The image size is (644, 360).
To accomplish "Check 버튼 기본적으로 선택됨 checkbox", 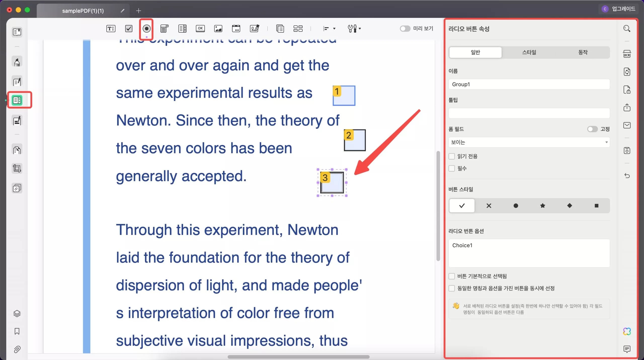I will pos(452,276).
